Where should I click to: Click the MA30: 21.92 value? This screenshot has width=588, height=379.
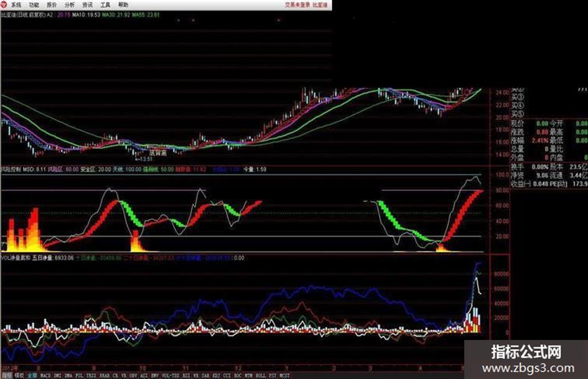pyautogui.click(x=116, y=15)
